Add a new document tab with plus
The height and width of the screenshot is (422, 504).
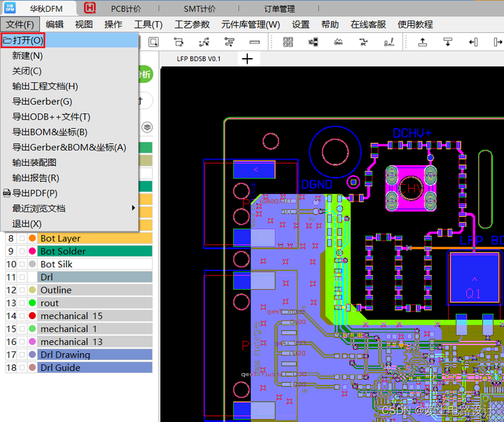(246, 59)
